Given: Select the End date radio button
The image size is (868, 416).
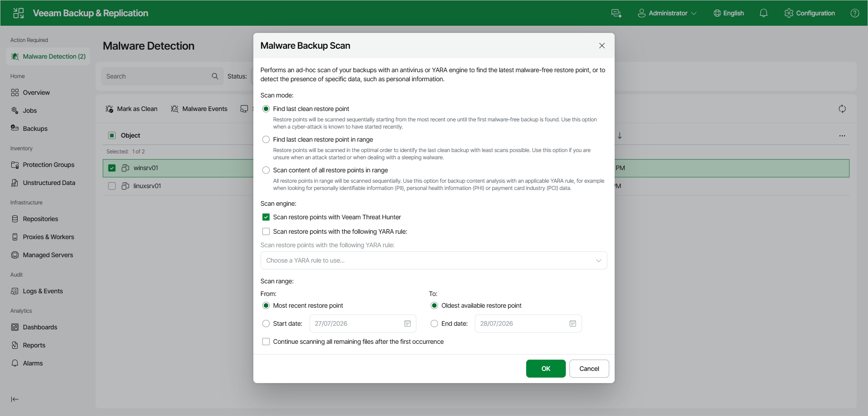Looking at the screenshot, I should click(x=434, y=324).
